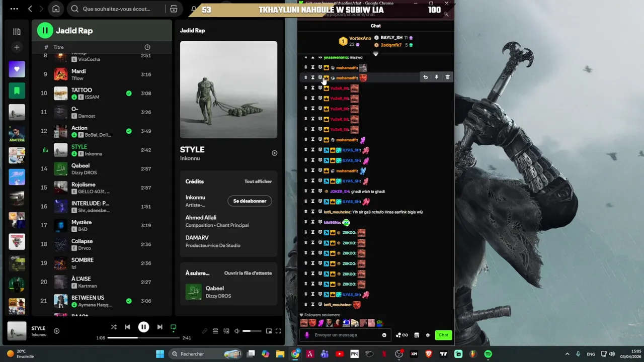Open green bookmark Your Episodes
The height and width of the screenshot is (362, 644).
[x=17, y=91]
